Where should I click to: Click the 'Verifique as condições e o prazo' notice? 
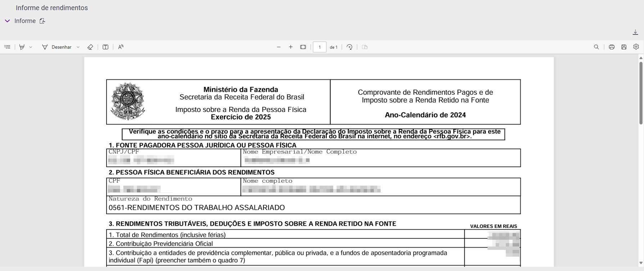click(x=313, y=134)
